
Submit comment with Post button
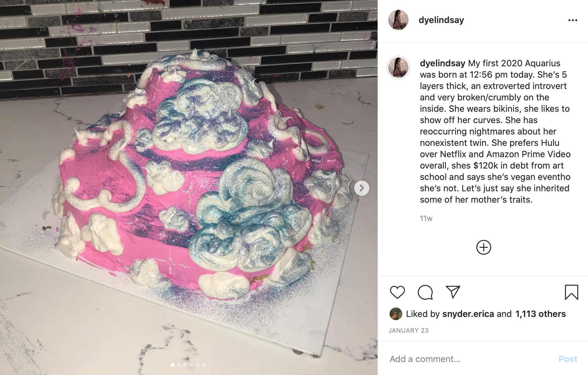click(568, 359)
